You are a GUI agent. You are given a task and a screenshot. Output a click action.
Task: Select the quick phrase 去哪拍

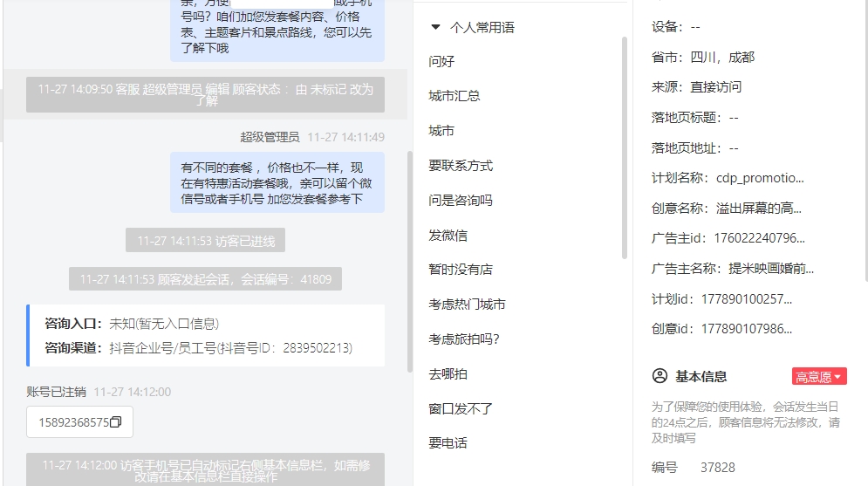pyautogui.click(x=448, y=374)
